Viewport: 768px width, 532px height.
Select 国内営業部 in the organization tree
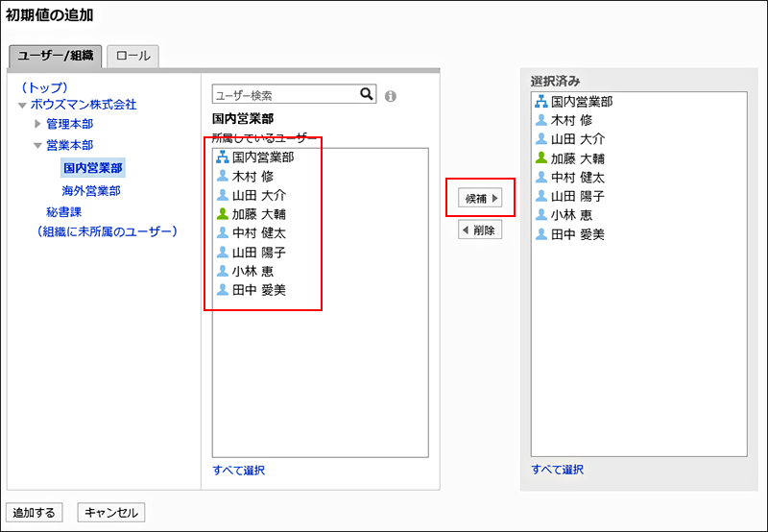point(92,168)
